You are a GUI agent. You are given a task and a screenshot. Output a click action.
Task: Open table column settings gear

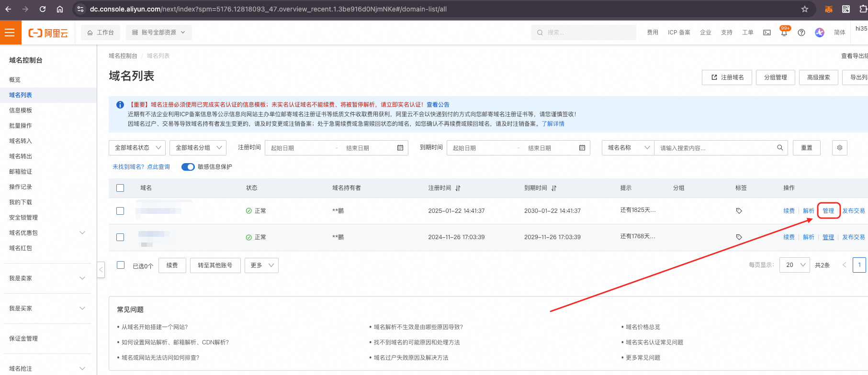click(840, 148)
